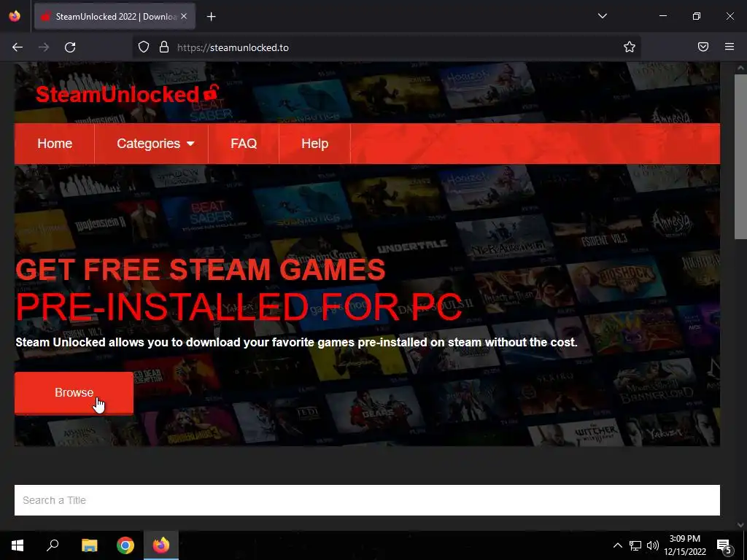The width and height of the screenshot is (747, 560).
Task: Click the Firefox taskbar icon
Action: [x=161, y=545]
